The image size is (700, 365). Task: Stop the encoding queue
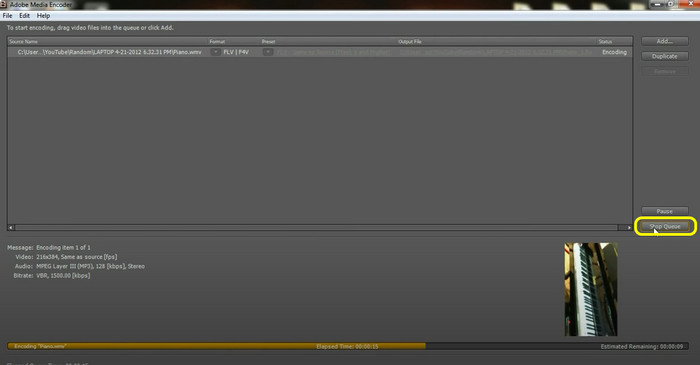(x=665, y=226)
